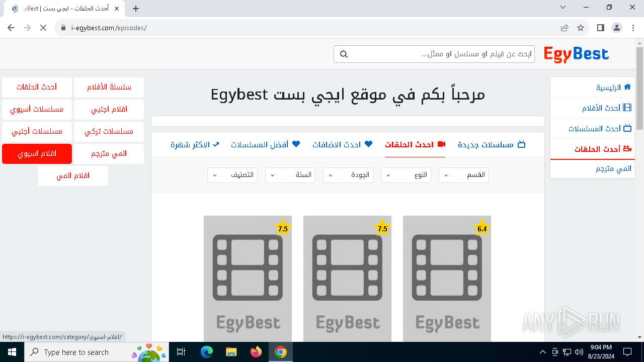Viewport: 644px width, 362px height.
Task: Select the EgyBest browser tab
Action: (64, 9)
